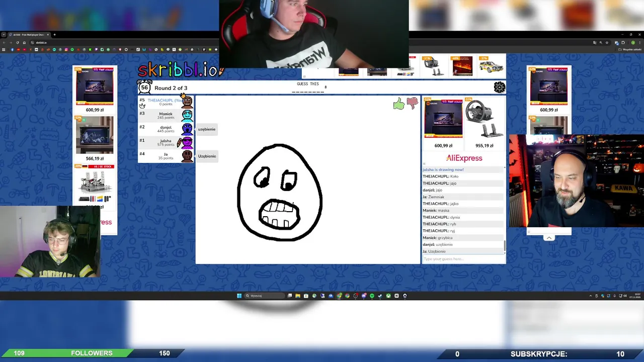644x362 pixels.
Task: Switch to the skribbl browser tab
Action: pyautogui.click(x=30, y=35)
